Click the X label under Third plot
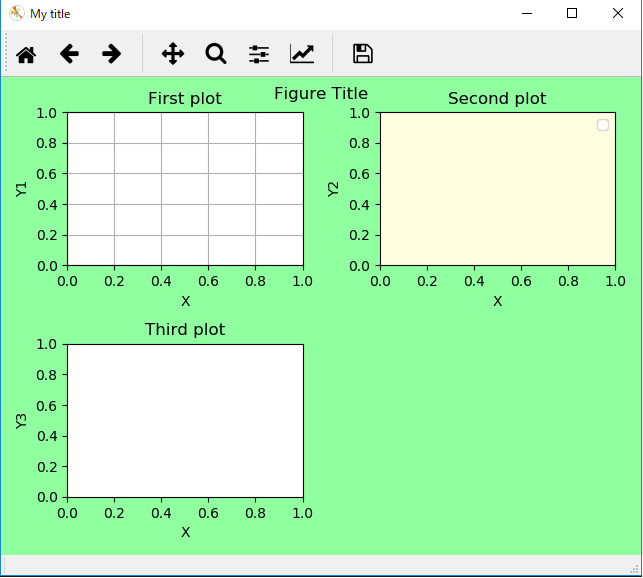This screenshot has width=643, height=578. click(x=185, y=532)
